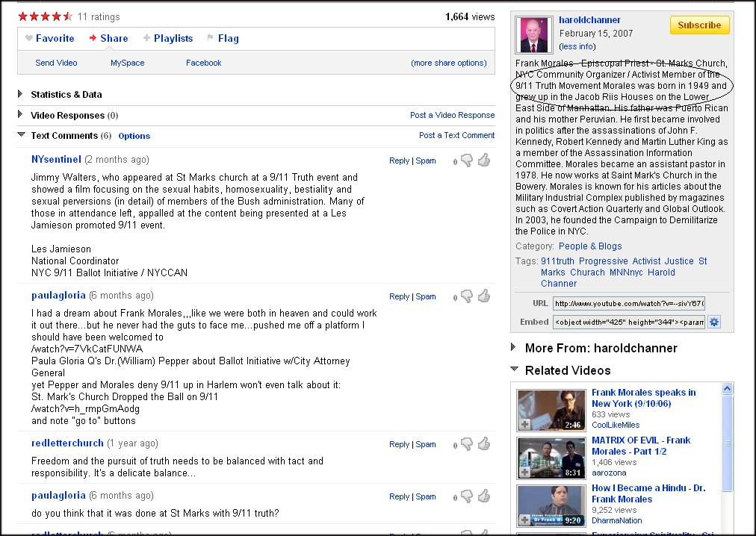Share the video to MySpace

coord(127,63)
